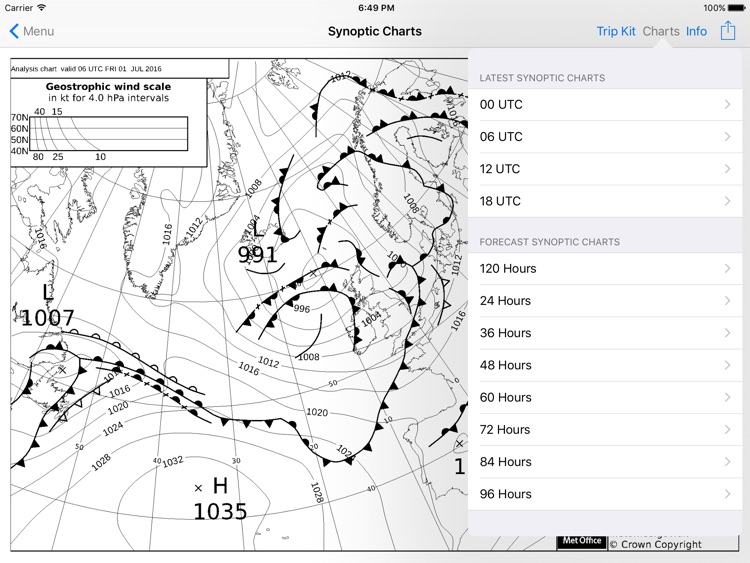Tap the Synoptic Charts title
The width and height of the screenshot is (750, 563).
pos(375,32)
